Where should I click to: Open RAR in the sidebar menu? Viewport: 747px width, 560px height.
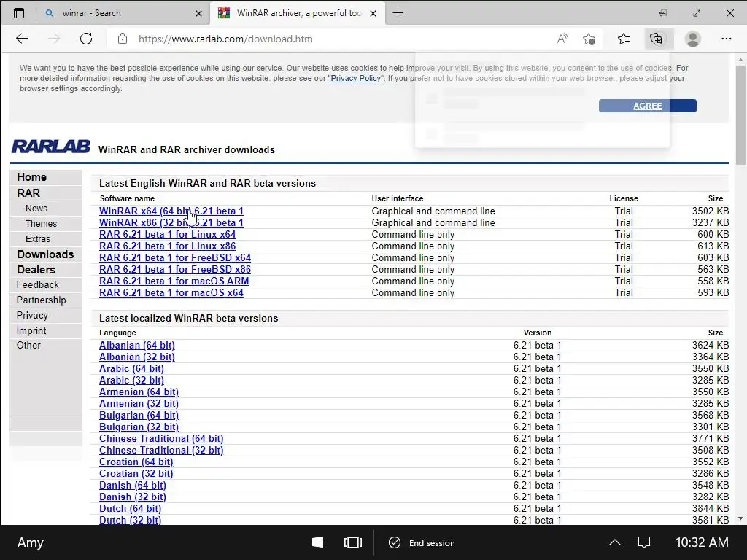28,192
